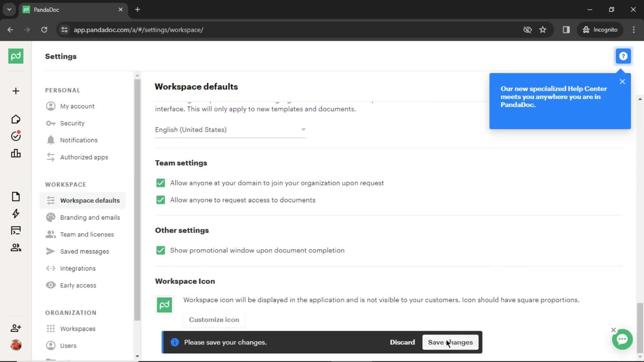Disable Allow anyone to request document access
644x362 pixels.
point(160,199)
